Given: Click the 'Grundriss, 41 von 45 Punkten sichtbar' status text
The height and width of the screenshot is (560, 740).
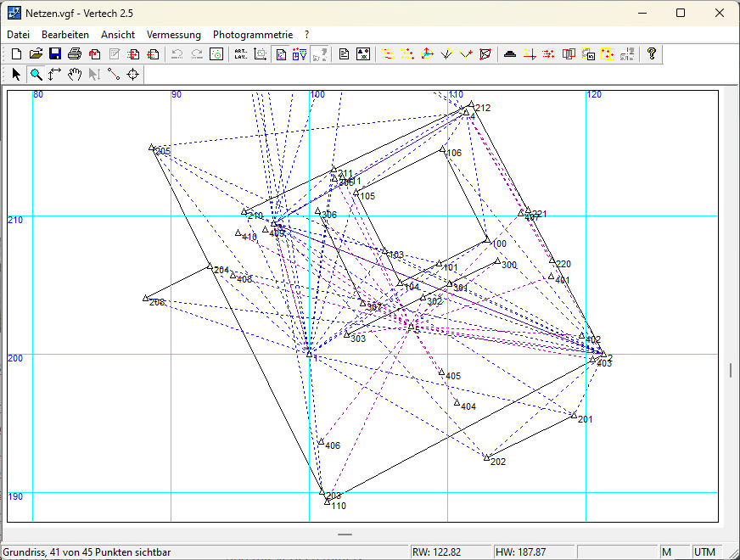Looking at the screenshot, I should [87, 552].
